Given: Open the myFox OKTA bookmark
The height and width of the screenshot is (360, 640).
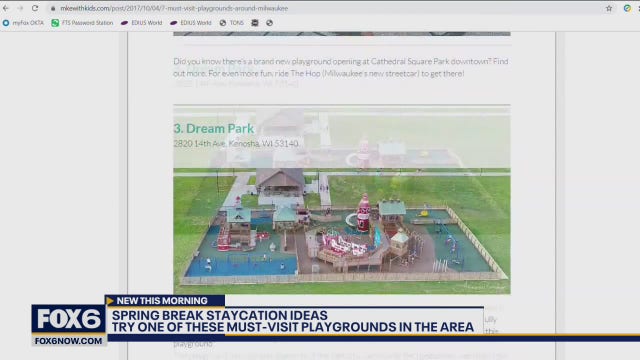Looking at the screenshot, I should pos(23,23).
